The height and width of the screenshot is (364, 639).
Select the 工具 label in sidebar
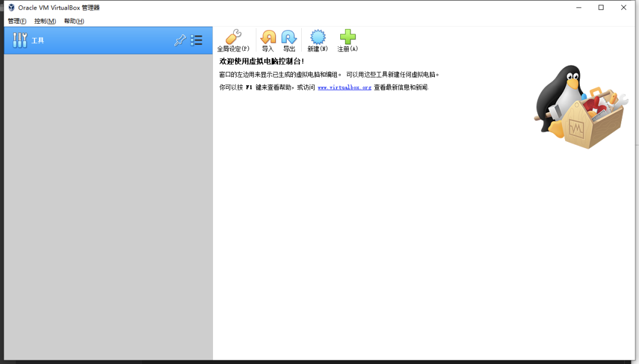(x=38, y=40)
